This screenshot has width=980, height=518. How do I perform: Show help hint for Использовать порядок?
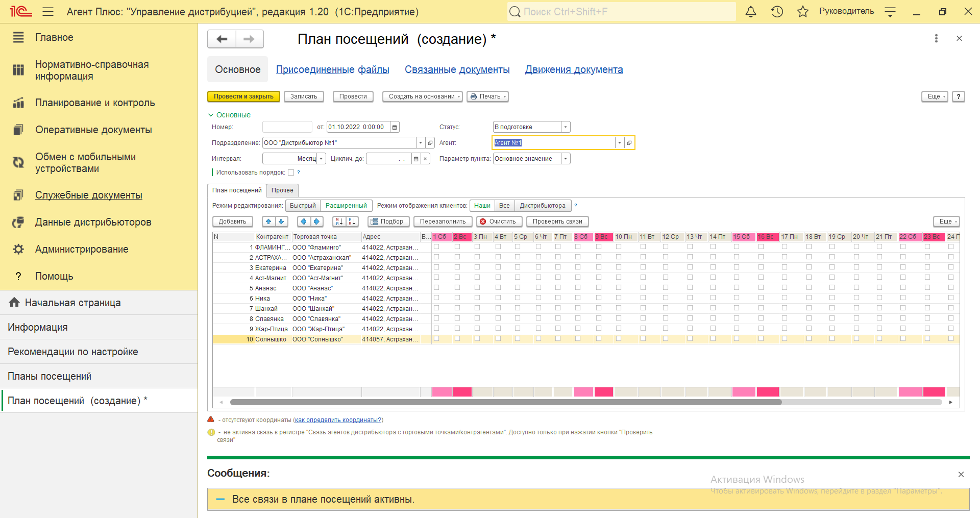[299, 172]
